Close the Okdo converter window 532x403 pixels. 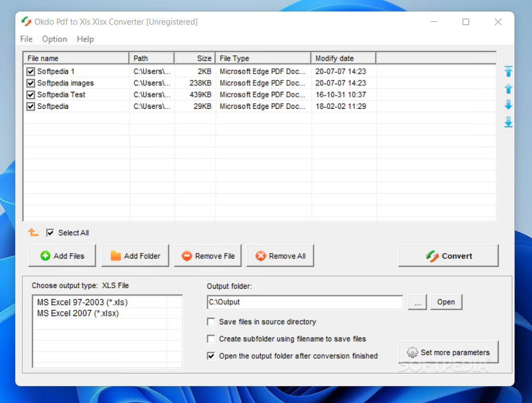tap(498, 22)
